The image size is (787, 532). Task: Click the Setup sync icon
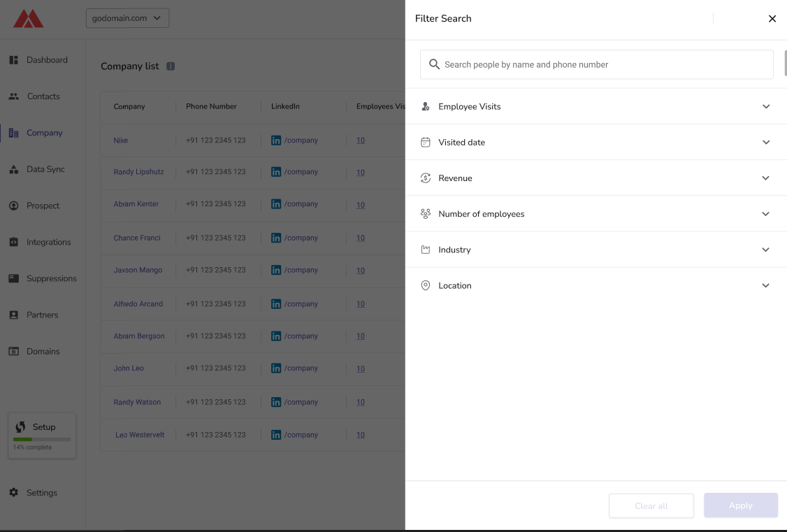click(20, 426)
